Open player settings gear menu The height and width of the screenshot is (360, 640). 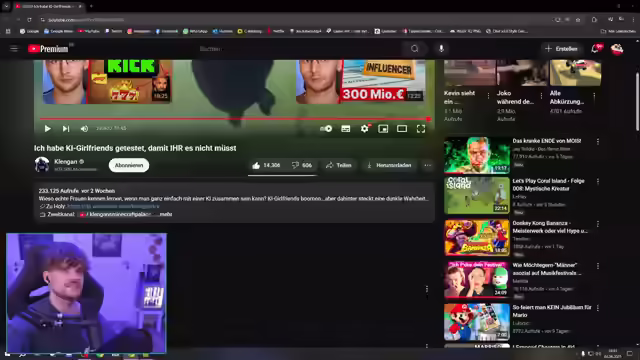click(x=364, y=129)
